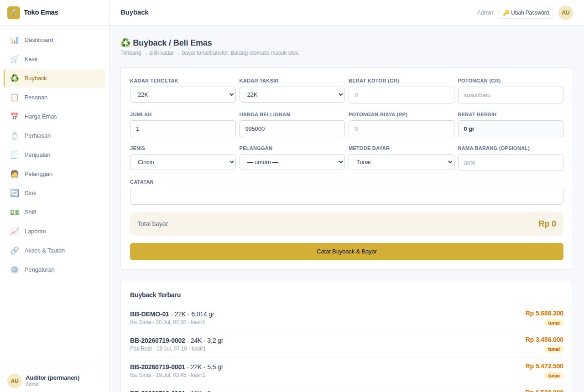Click the Kasir shopping cart icon
Viewport: 584px width, 392px height.
15,59
